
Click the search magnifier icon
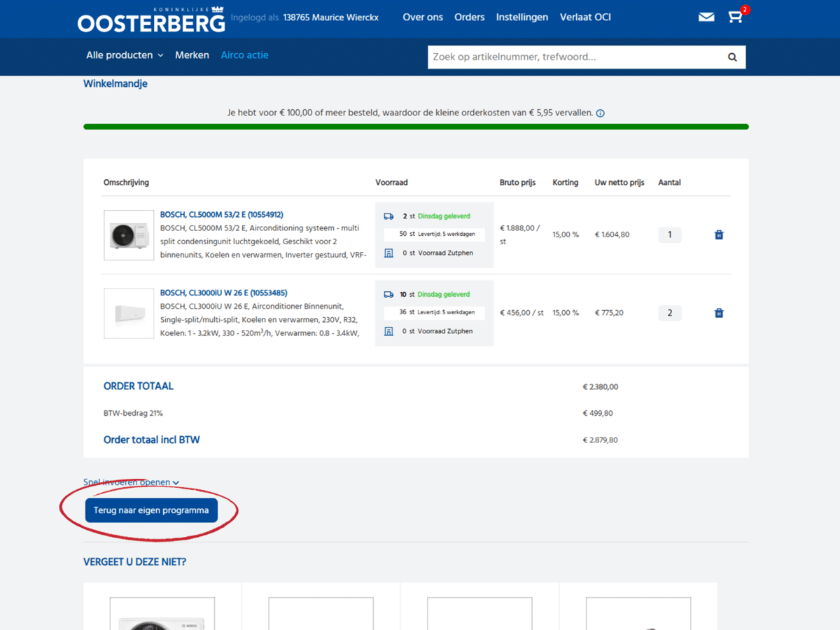point(732,57)
